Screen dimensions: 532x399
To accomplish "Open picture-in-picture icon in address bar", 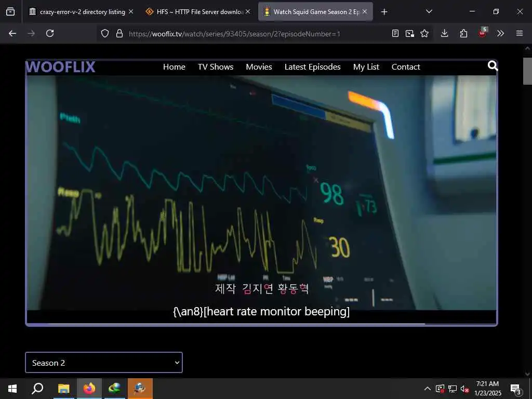I will pyautogui.click(x=409, y=33).
